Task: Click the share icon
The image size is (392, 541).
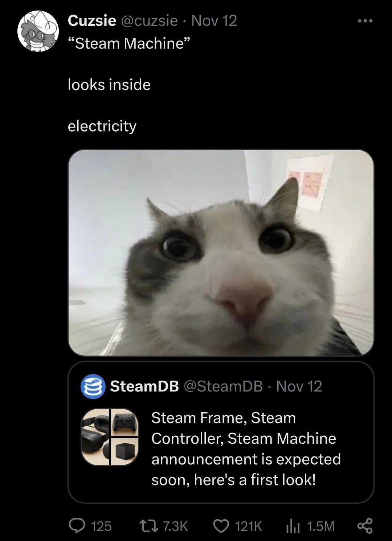Action: [365, 526]
